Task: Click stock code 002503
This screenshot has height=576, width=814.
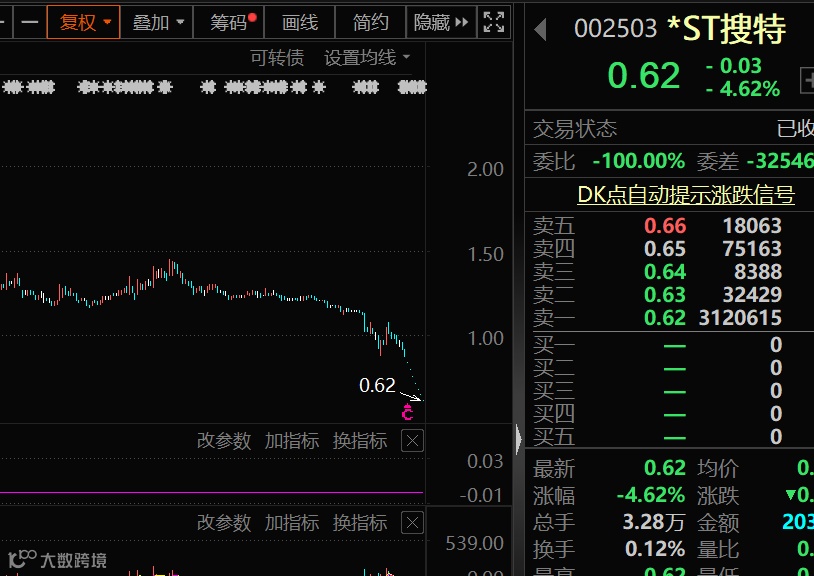Action: [x=615, y=29]
